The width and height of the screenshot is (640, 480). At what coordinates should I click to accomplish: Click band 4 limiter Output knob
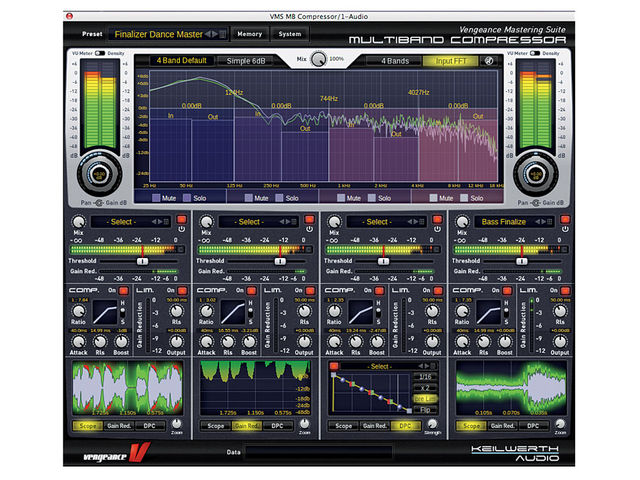pyautogui.click(x=560, y=341)
